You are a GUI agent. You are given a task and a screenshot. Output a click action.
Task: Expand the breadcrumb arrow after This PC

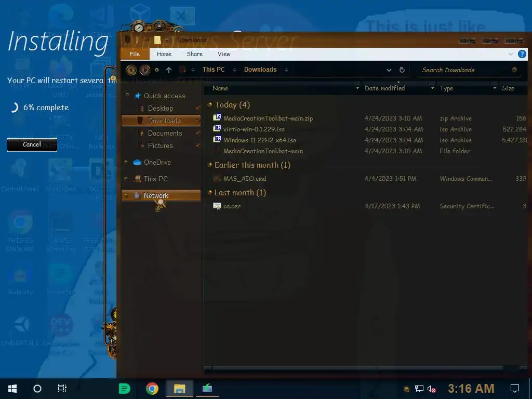click(x=234, y=70)
